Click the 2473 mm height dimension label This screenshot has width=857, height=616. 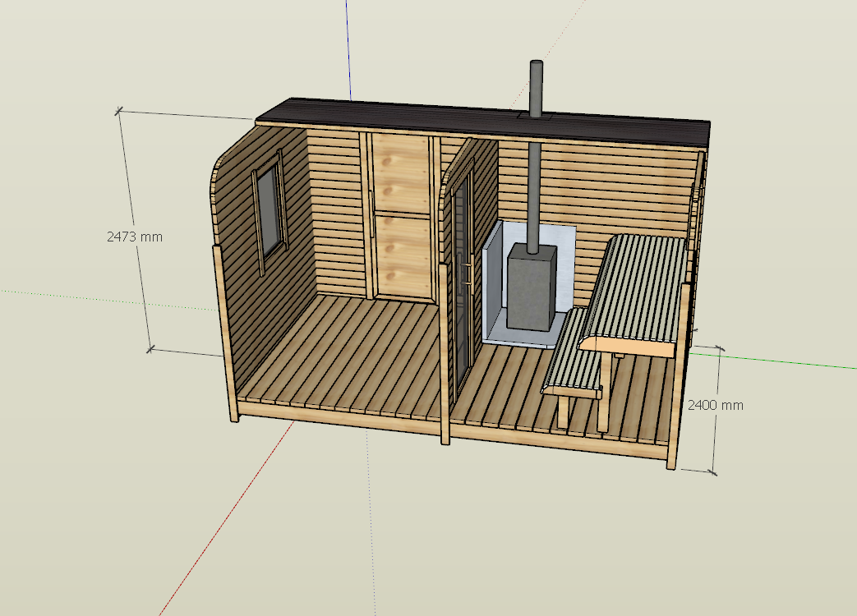coord(135,237)
